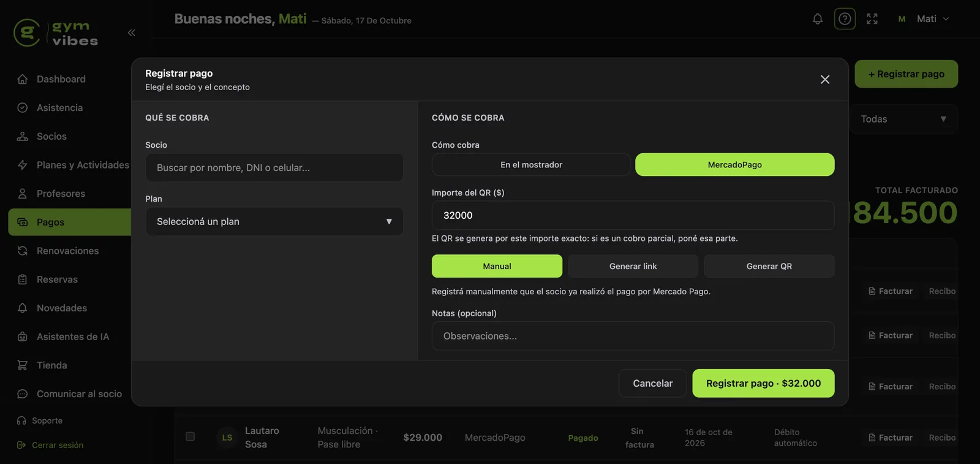Choose Generar QR option

[769, 266]
